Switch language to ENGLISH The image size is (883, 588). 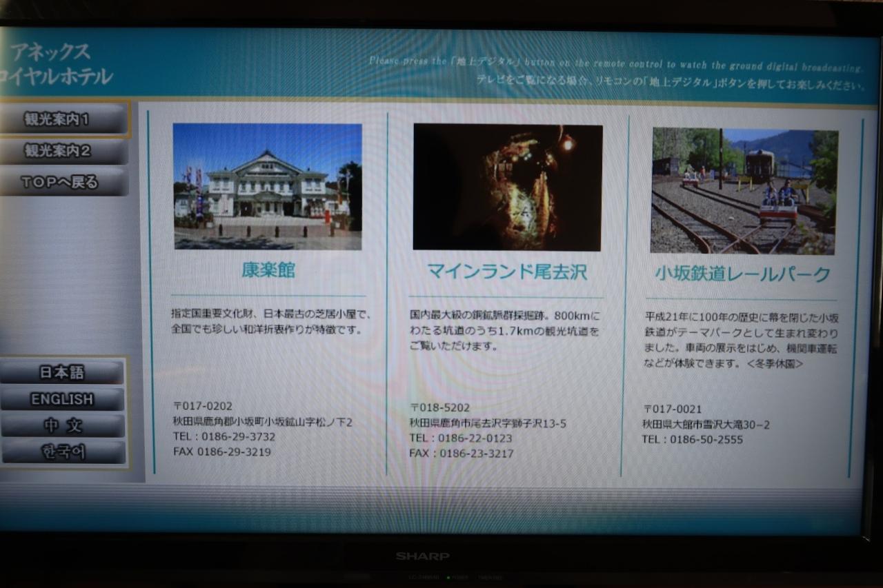point(62,399)
